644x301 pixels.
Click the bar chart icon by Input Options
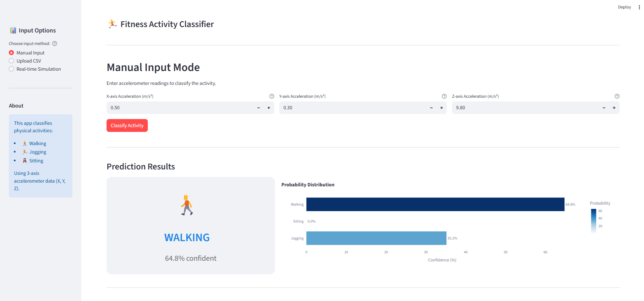click(x=13, y=30)
